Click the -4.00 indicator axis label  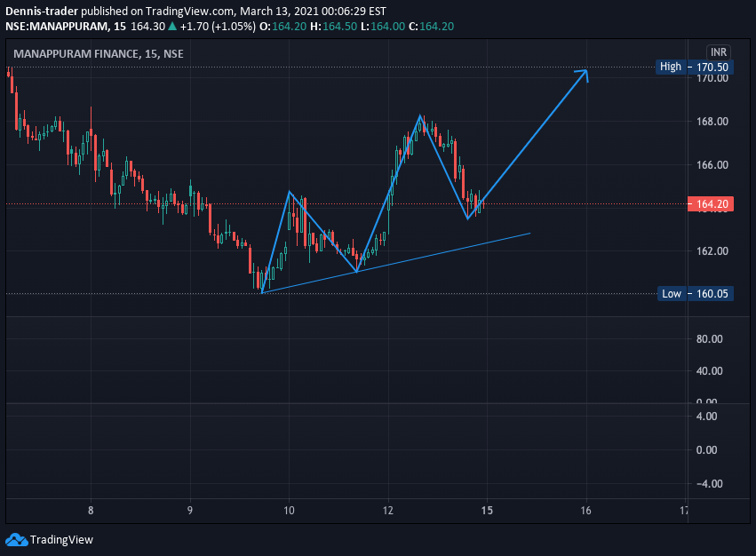tap(709, 484)
